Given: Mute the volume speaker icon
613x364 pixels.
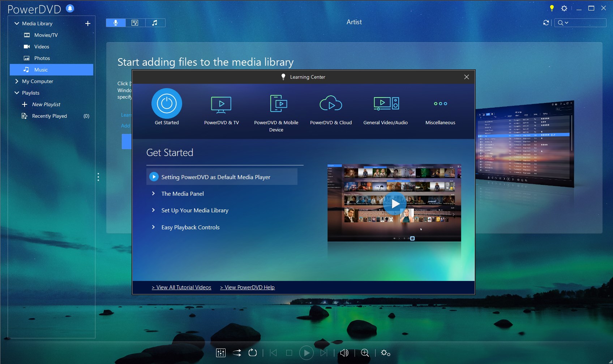Looking at the screenshot, I should pyautogui.click(x=344, y=353).
